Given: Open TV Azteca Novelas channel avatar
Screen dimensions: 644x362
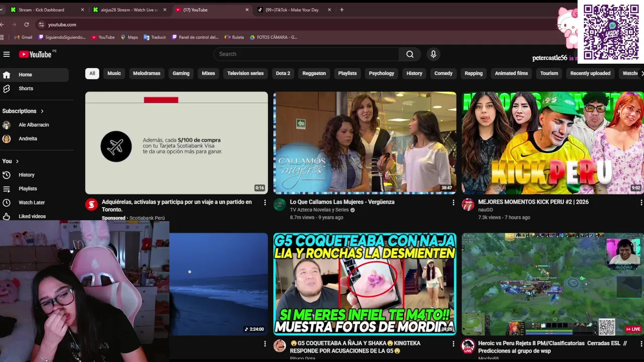Looking at the screenshot, I should (280, 205).
